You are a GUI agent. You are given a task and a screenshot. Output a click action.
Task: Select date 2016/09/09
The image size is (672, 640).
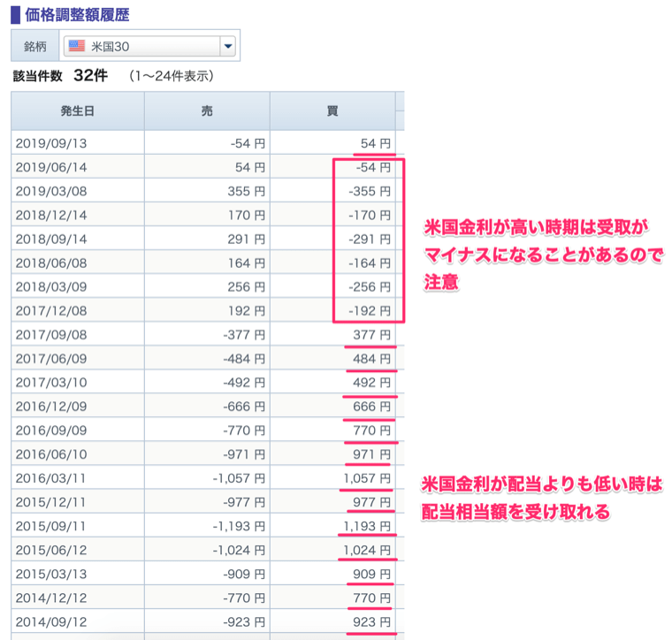51,430
